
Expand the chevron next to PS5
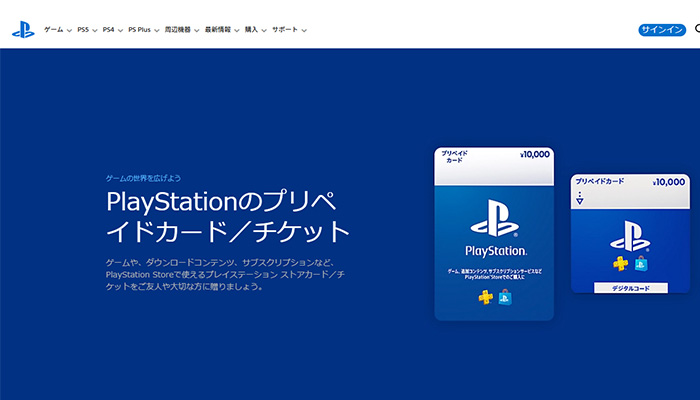click(95, 30)
